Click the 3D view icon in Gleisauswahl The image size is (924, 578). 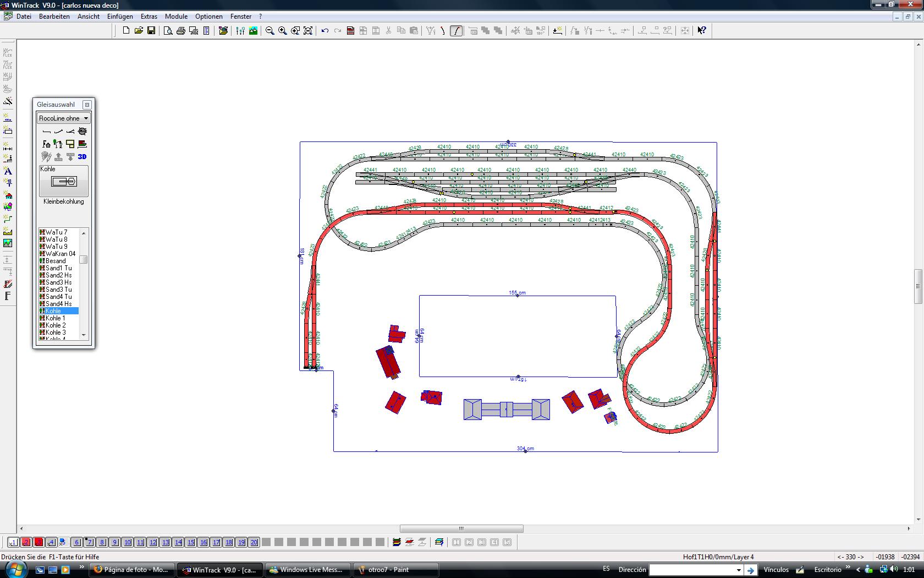(82, 157)
